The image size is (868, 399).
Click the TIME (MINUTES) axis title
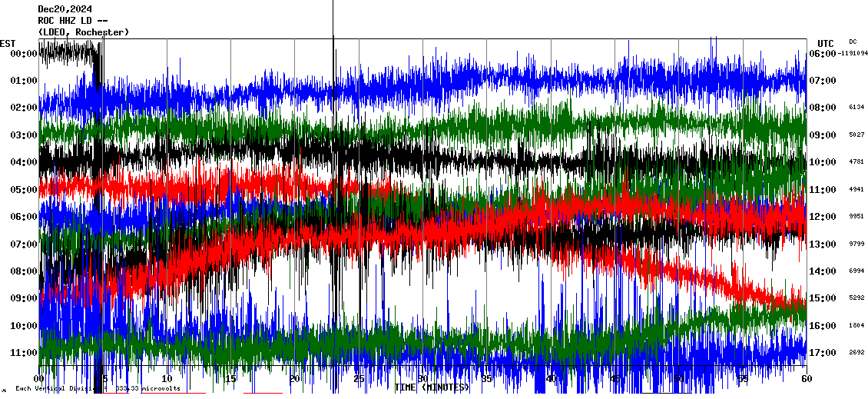tap(432, 387)
